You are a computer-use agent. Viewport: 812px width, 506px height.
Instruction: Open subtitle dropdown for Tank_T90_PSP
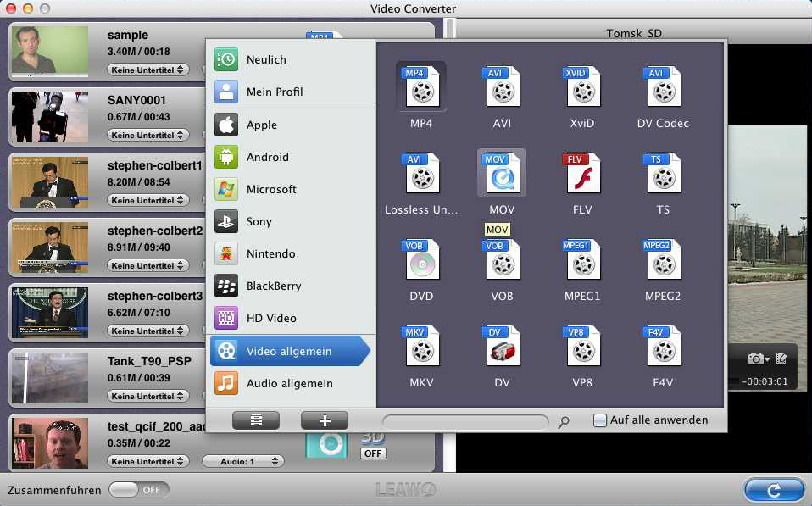pos(148,396)
